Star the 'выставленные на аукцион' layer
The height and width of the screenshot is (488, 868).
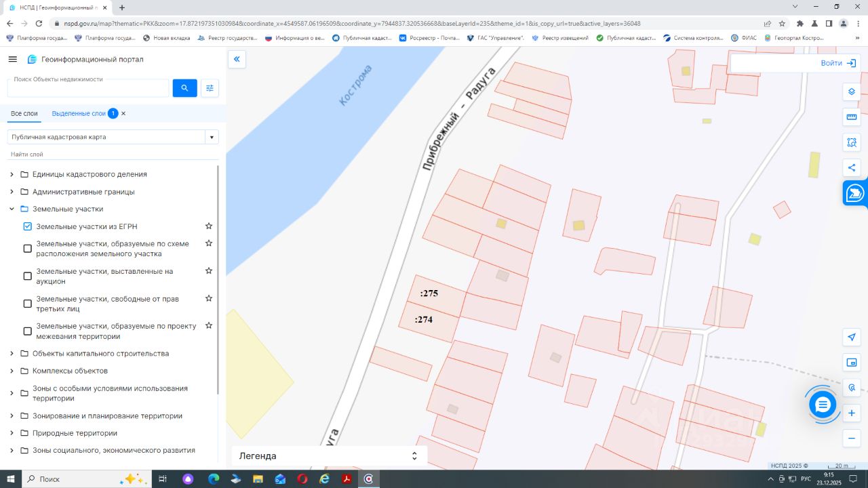coord(209,270)
